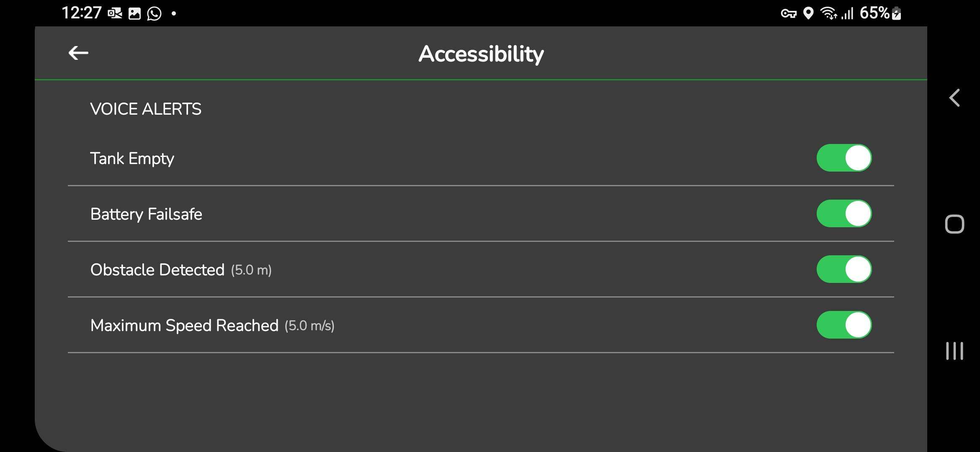Screen dimensions: 980x452
Task: Select the Tank Empty row label
Action: 132,159
